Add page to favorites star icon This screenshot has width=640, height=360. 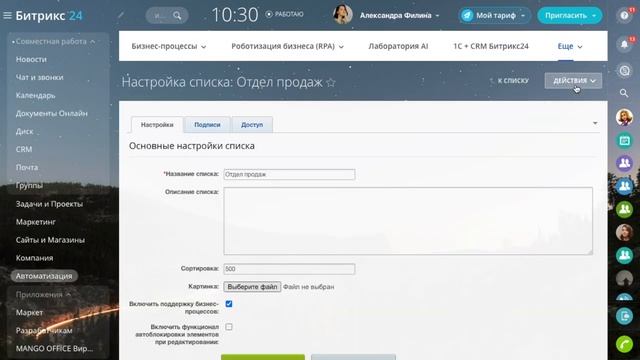[331, 82]
